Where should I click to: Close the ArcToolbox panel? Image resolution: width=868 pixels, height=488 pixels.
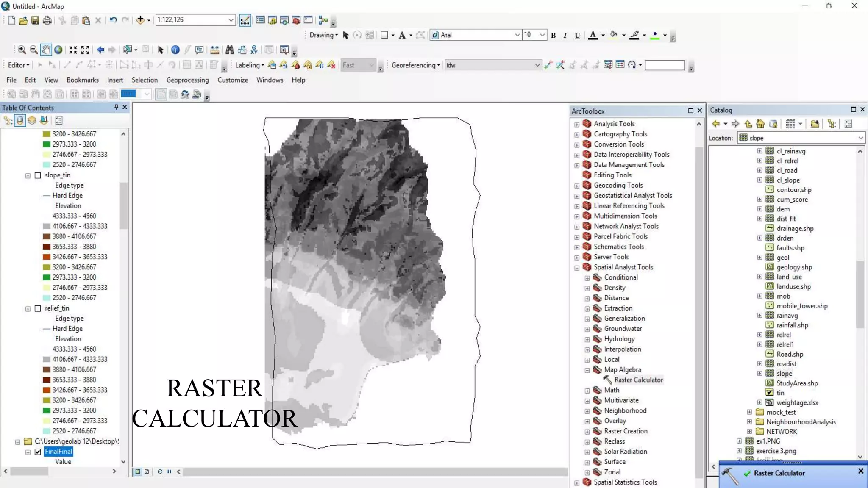[x=700, y=111]
